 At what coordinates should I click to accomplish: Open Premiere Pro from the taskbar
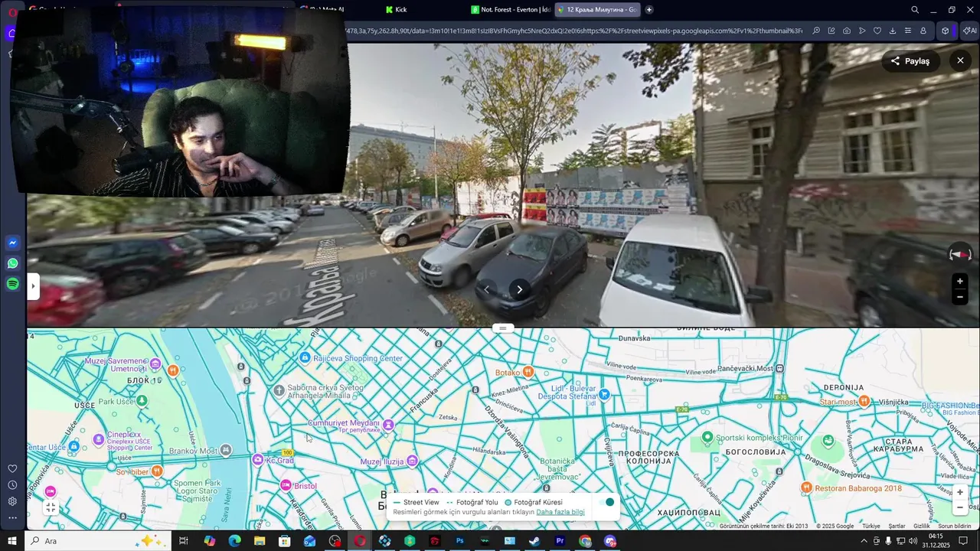(560, 541)
